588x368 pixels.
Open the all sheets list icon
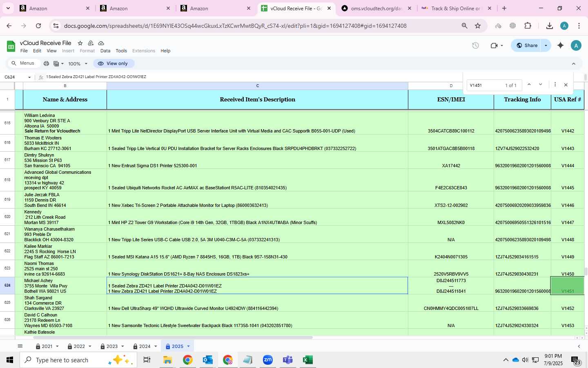point(20,346)
